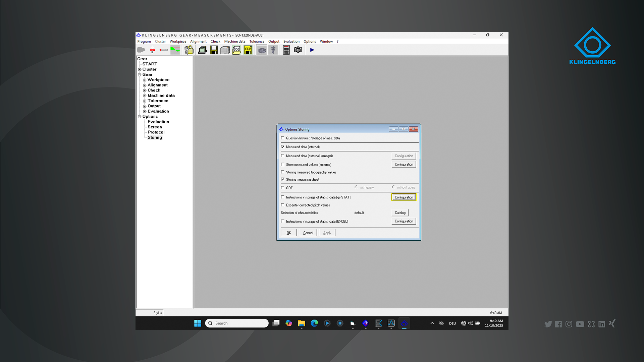This screenshot has height=362, width=644.
Task: Collapse the Options tree node
Action: (140, 117)
